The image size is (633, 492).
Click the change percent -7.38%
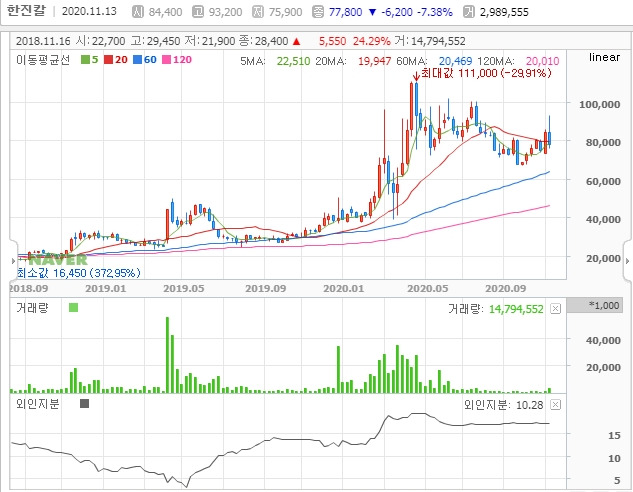pyautogui.click(x=434, y=12)
